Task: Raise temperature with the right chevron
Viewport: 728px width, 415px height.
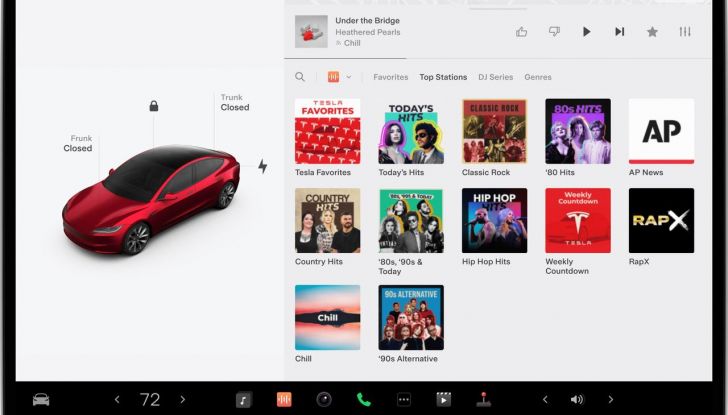Action: point(182,399)
